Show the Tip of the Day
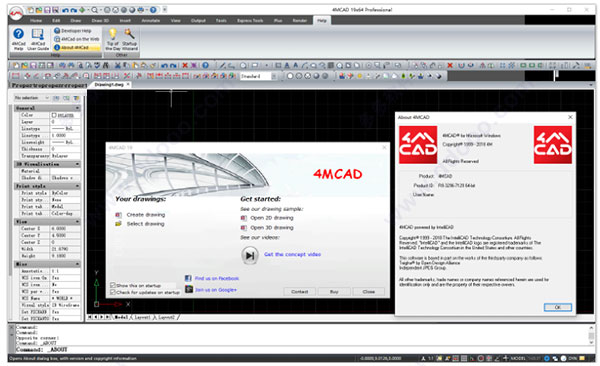The width and height of the screenshot is (600, 366). pyautogui.click(x=112, y=39)
